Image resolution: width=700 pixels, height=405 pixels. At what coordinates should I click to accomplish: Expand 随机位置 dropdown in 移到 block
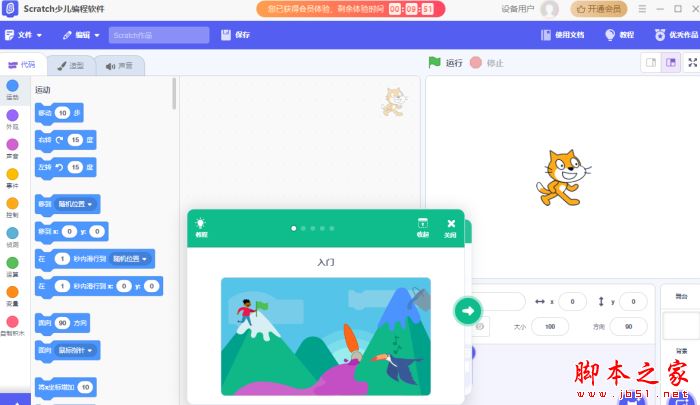(76, 204)
